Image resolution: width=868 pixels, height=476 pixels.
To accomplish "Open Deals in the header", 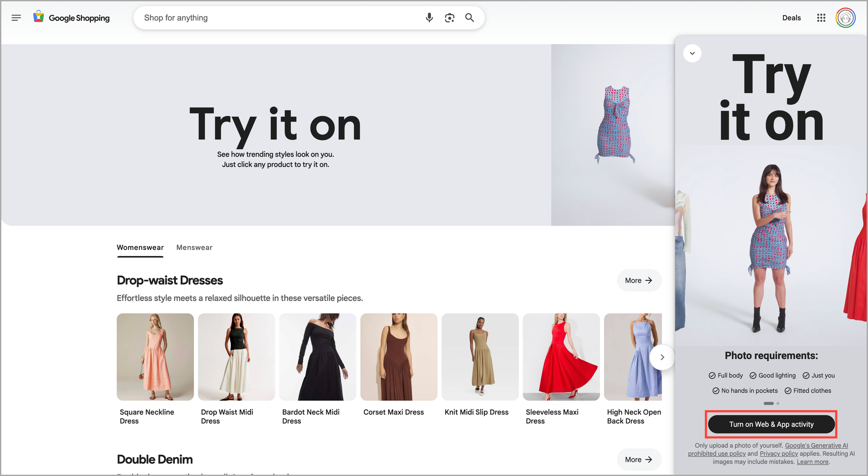I will 791,18.
